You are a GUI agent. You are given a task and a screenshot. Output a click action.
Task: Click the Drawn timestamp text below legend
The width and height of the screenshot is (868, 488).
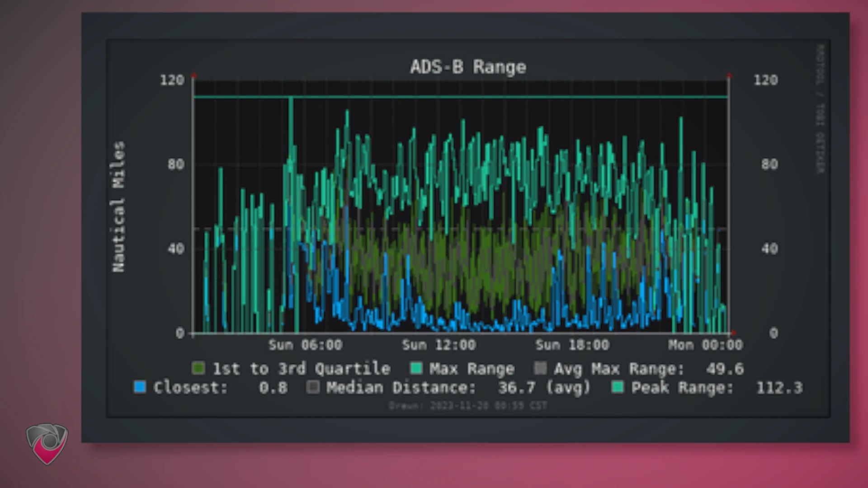click(x=468, y=405)
